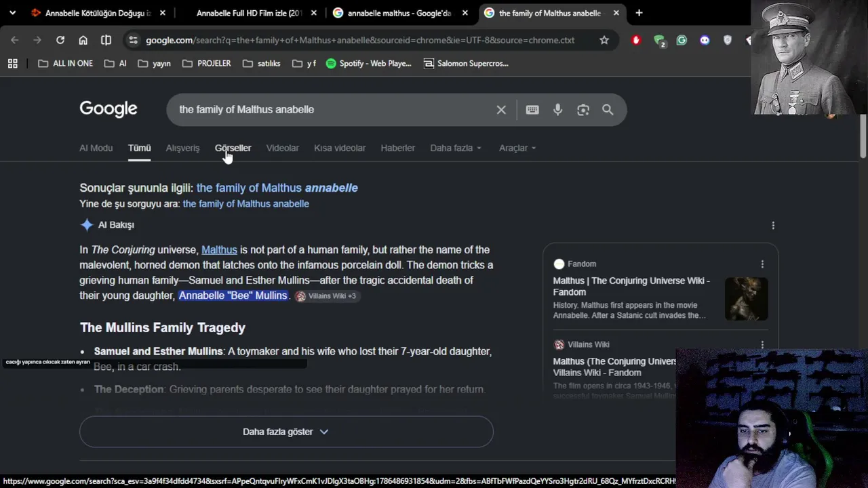
Task: View site information for google.com
Action: tap(133, 40)
